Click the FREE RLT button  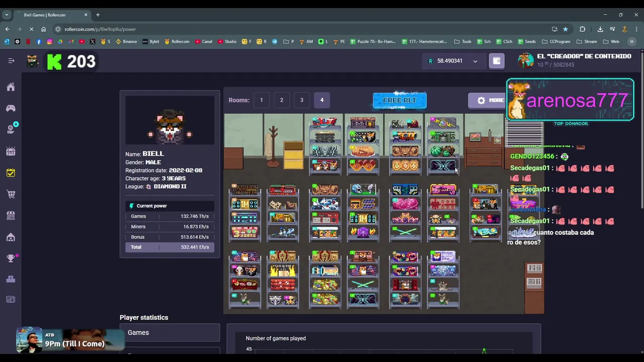tap(399, 101)
